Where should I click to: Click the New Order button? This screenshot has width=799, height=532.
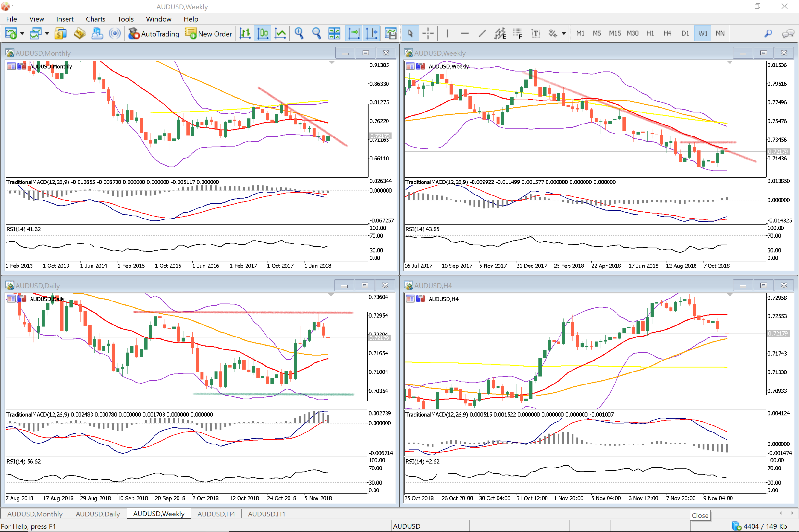tap(208, 33)
